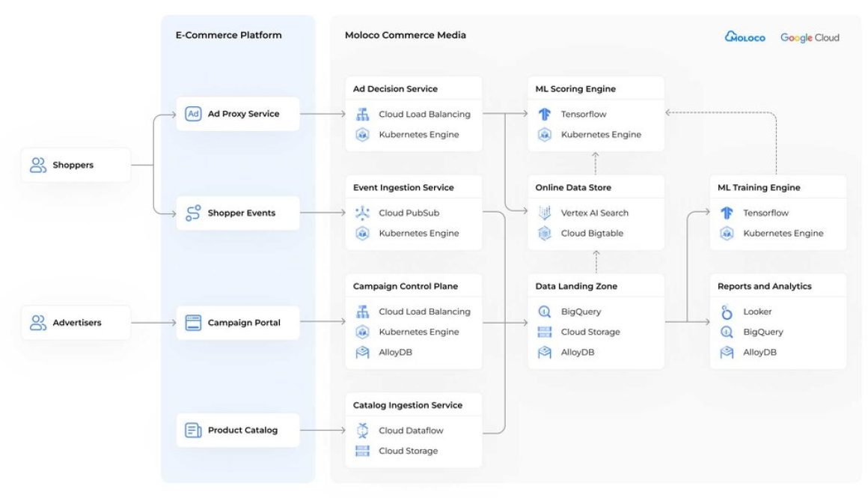The image size is (868, 498).
Task: Click the Cloud Bigtable icon in Online Data Store
Action: 545,233
